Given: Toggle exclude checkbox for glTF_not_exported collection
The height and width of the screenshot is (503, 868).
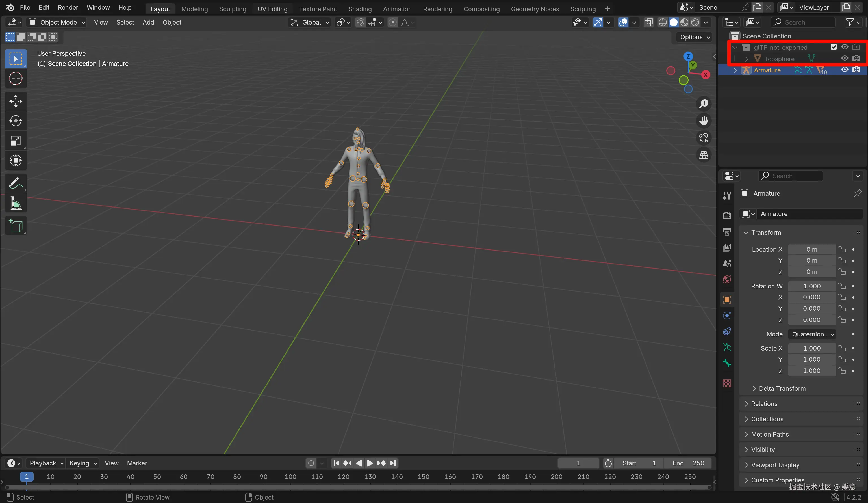Looking at the screenshot, I should pyautogui.click(x=834, y=47).
